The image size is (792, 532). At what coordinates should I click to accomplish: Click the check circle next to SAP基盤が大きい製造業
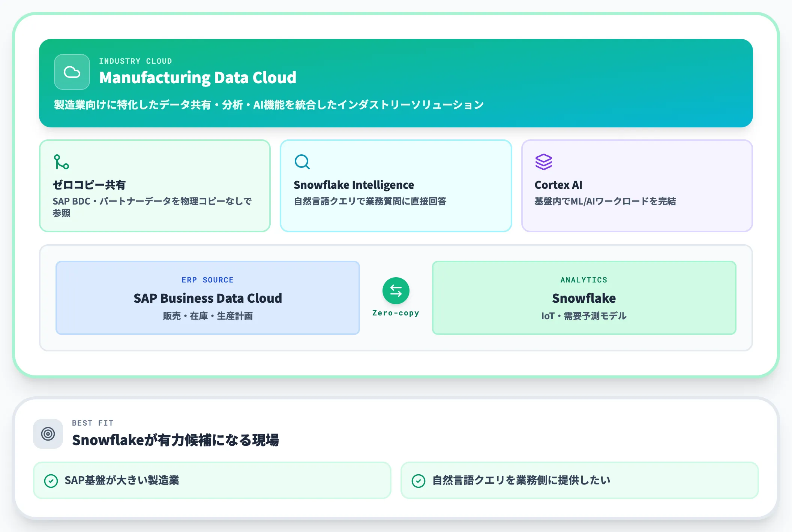[51, 481]
